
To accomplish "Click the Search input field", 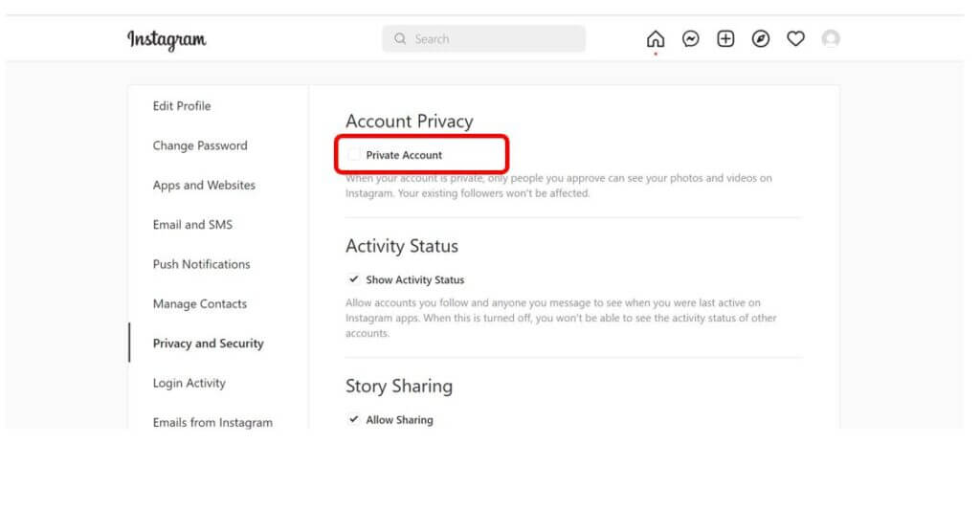I will click(483, 38).
